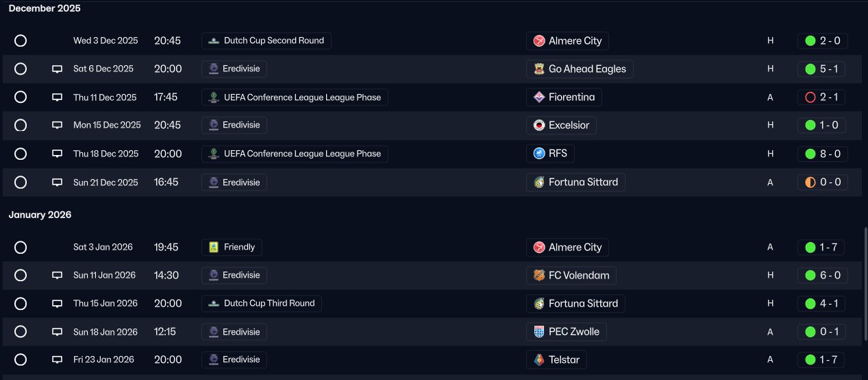Open Eredivisie on the PEC Zwolle row
This screenshot has width=868, height=380.
pos(234,332)
